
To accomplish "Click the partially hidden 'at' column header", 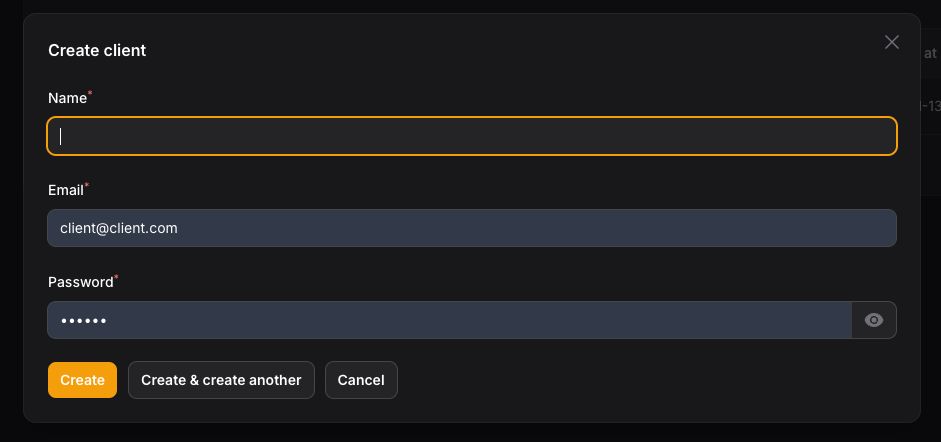I will point(930,53).
